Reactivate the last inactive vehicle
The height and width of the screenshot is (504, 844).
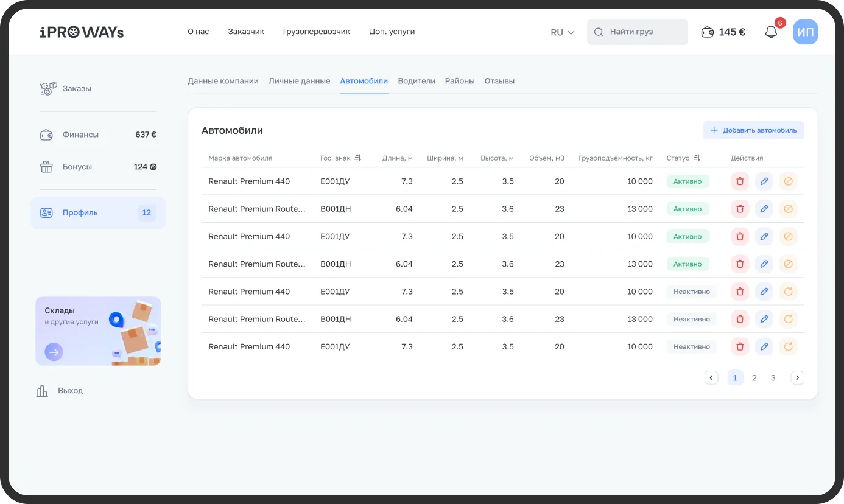point(788,347)
